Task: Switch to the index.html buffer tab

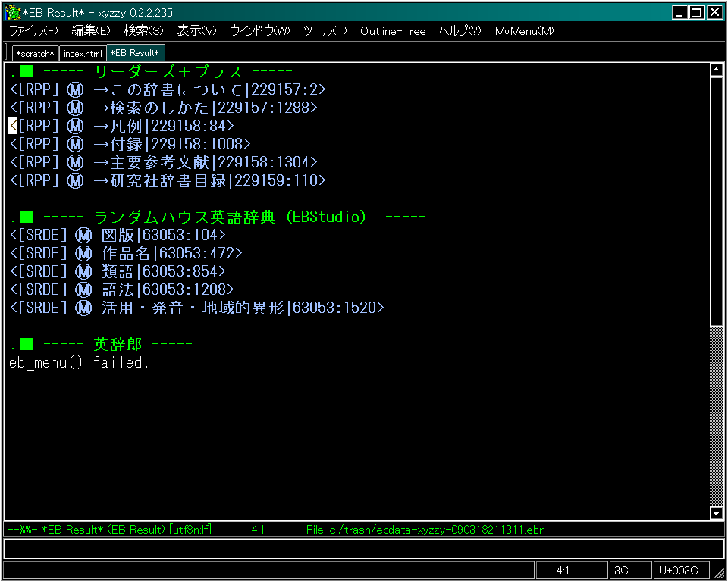Action: (83, 54)
